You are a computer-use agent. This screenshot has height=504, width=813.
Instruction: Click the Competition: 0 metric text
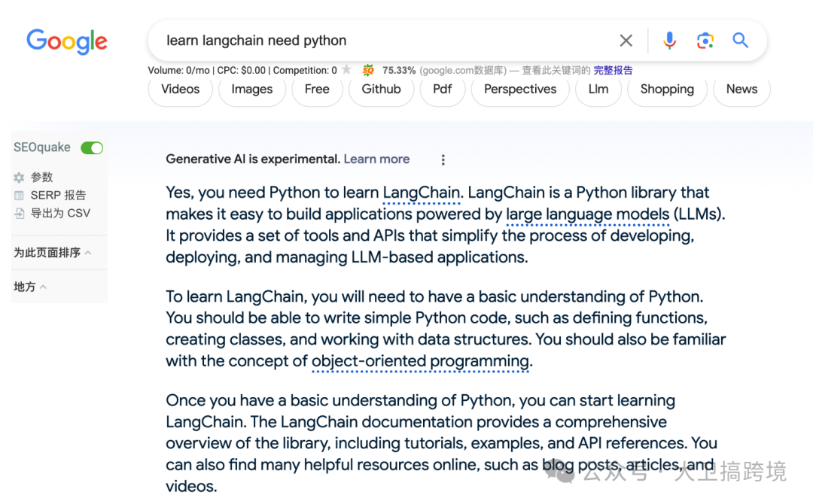(x=305, y=71)
